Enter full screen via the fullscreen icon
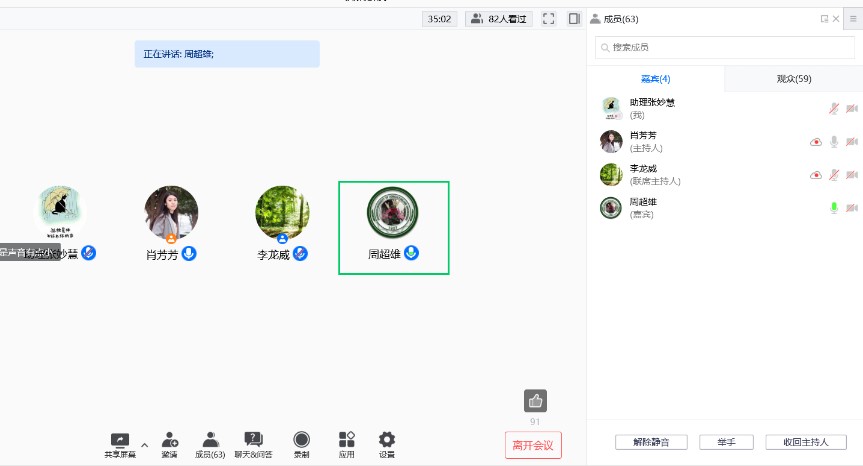The width and height of the screenshot is (863, 466). point(549,18)
